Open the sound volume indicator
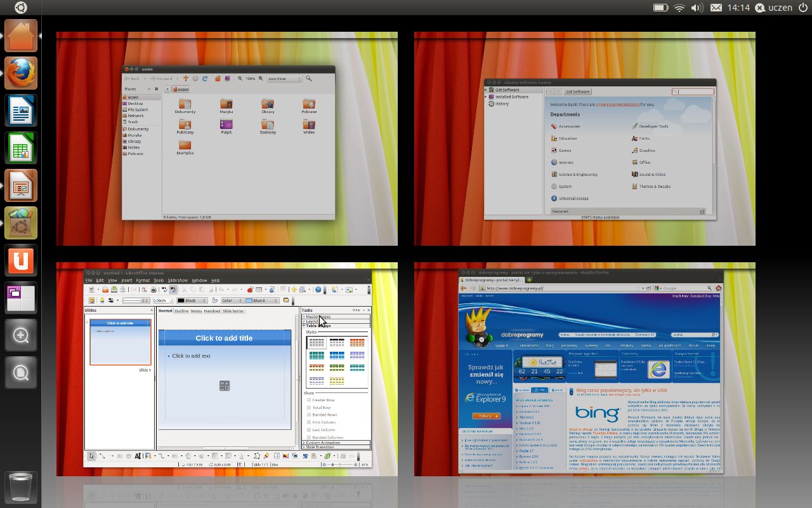Screen dimensions: 812x508 click(x=697, y=8)
